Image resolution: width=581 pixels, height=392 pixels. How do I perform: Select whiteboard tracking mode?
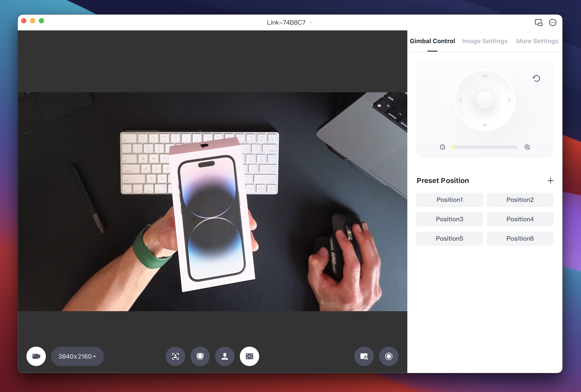200,357
